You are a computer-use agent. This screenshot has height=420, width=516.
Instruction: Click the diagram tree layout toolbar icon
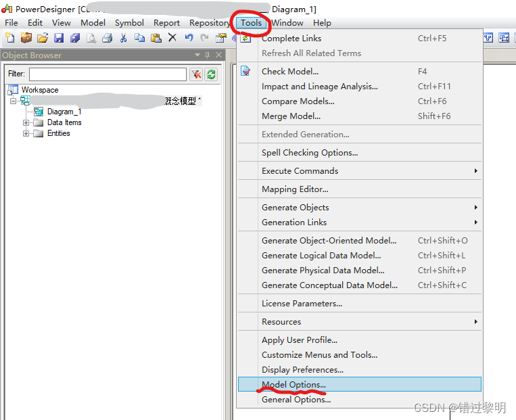(488, 38)
